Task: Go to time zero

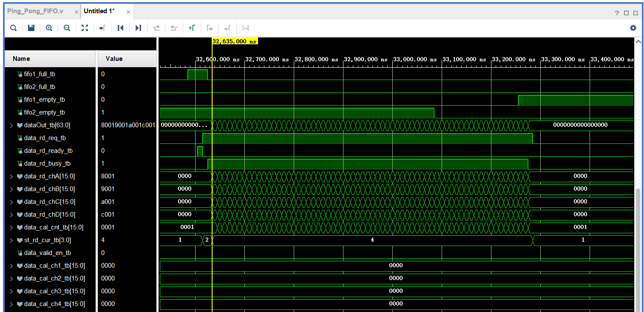Action: 120,28
